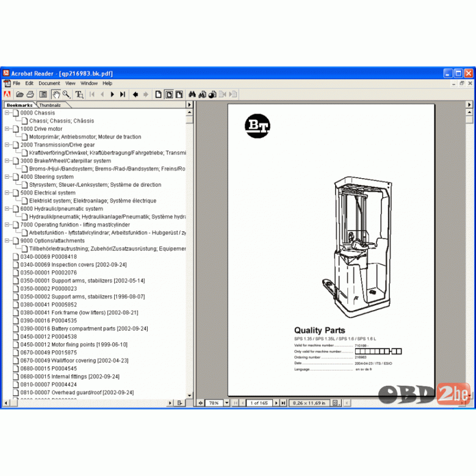Collapse the 5000 Electrical system bookmark
Screen dimensions: 476x476
click(x=7, y=193)
